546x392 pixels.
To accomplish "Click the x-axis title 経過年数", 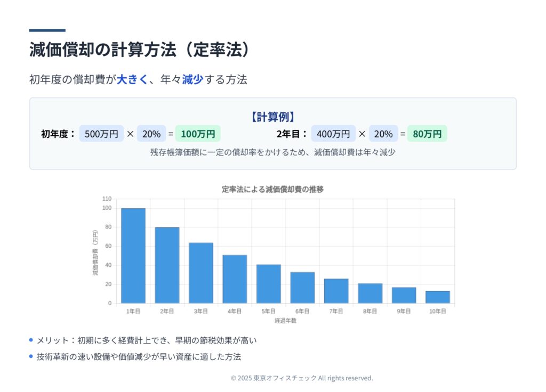I will coord(285,321).
